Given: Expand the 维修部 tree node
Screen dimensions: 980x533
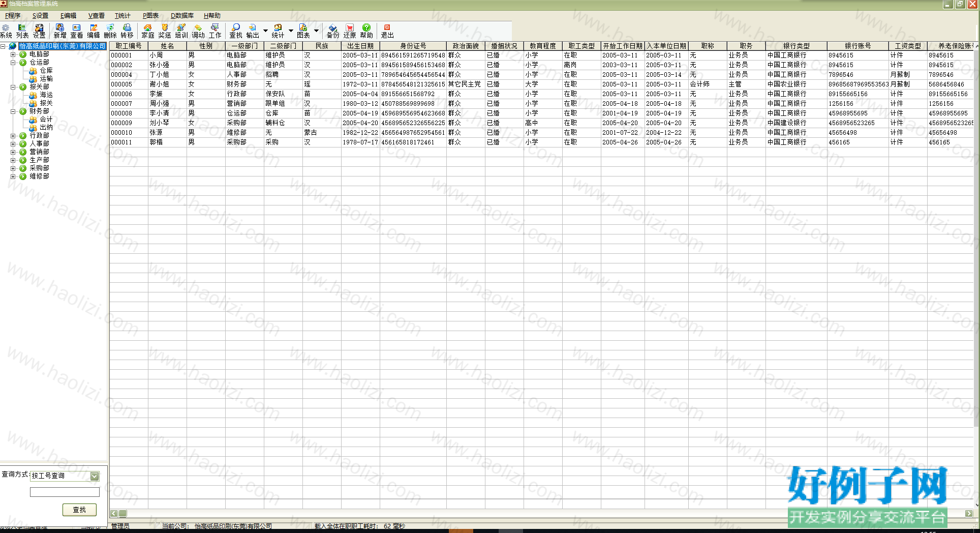Looking at the screenshot, I should coord(13,176).
